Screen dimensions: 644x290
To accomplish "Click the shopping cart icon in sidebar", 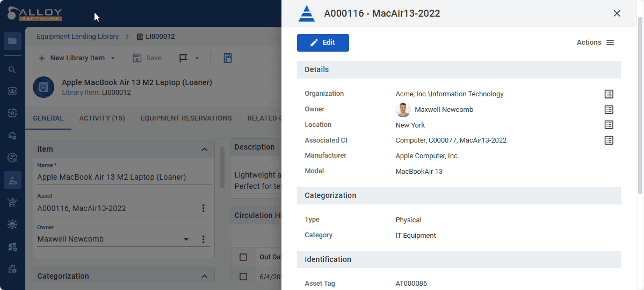I will point(12,202).
